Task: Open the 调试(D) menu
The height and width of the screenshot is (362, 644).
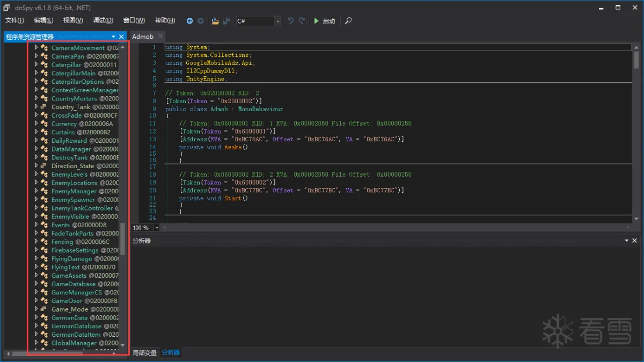Action: pos(103,20)
